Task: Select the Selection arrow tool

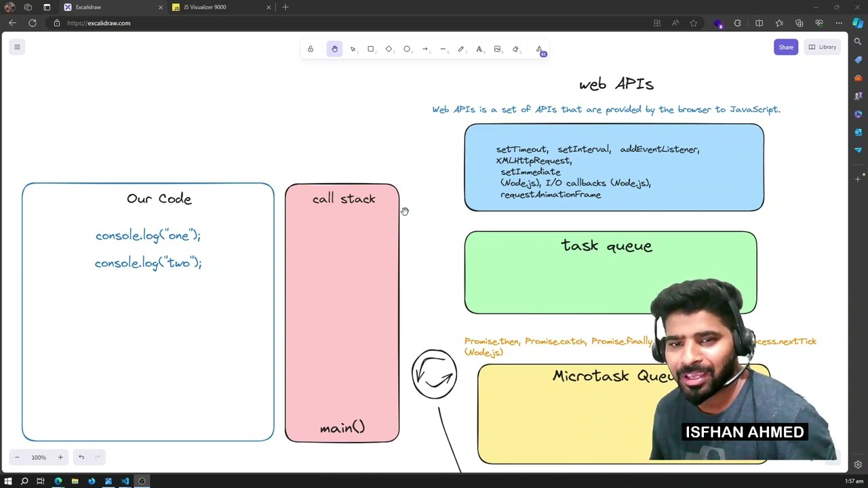Action: coord(353,49)
